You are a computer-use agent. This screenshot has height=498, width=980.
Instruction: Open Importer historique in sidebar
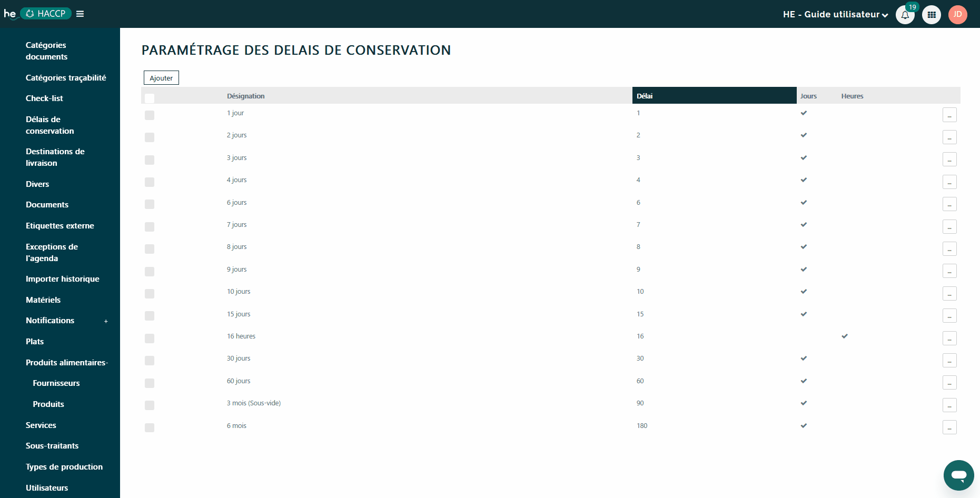point(63,279)
